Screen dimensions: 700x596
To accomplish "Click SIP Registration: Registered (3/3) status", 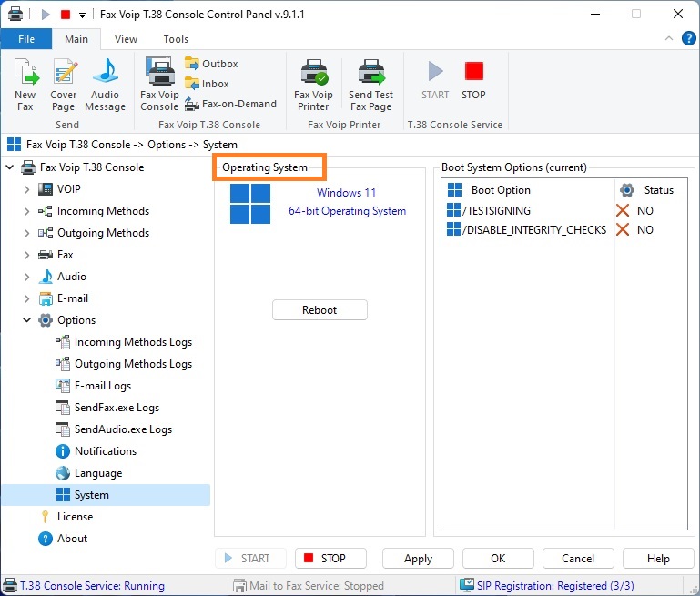I will pyautogui.click(x=547, y=585).
